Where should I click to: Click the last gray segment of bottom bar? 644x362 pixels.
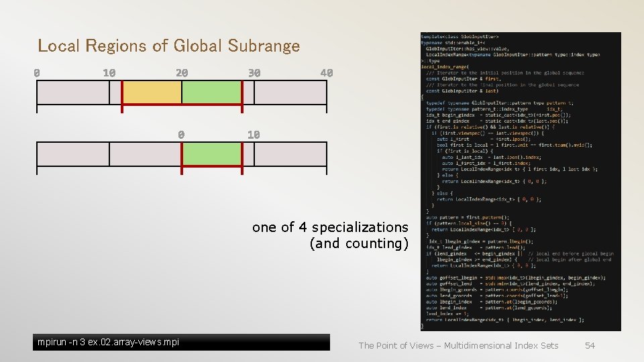coord(290,154)
